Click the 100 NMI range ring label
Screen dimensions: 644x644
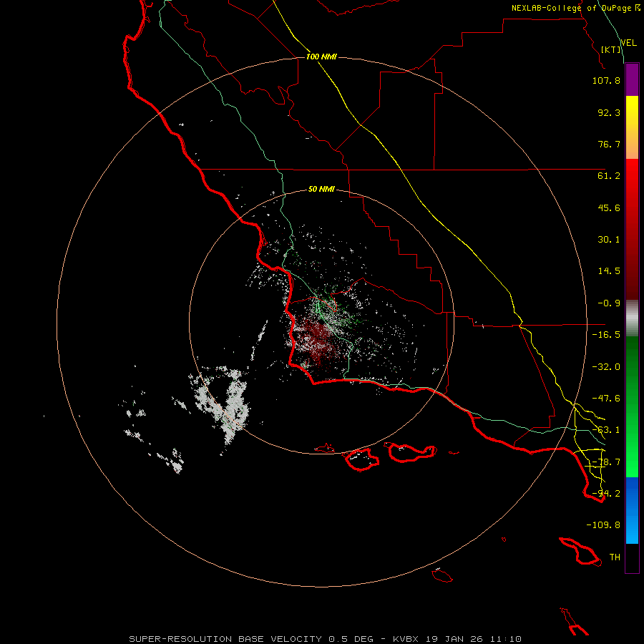[x=321, y=57]
